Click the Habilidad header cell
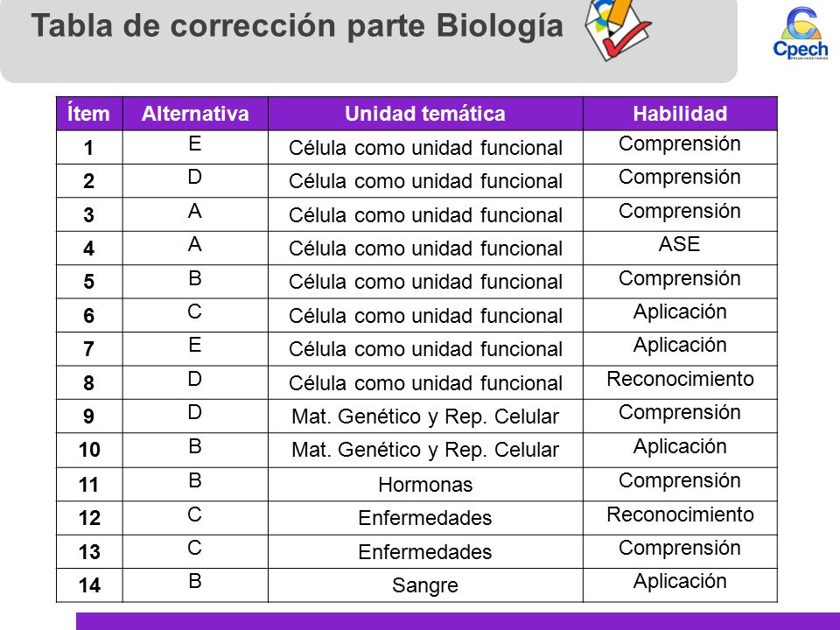This screenshot has width=840, height=630. coord(680,114)
